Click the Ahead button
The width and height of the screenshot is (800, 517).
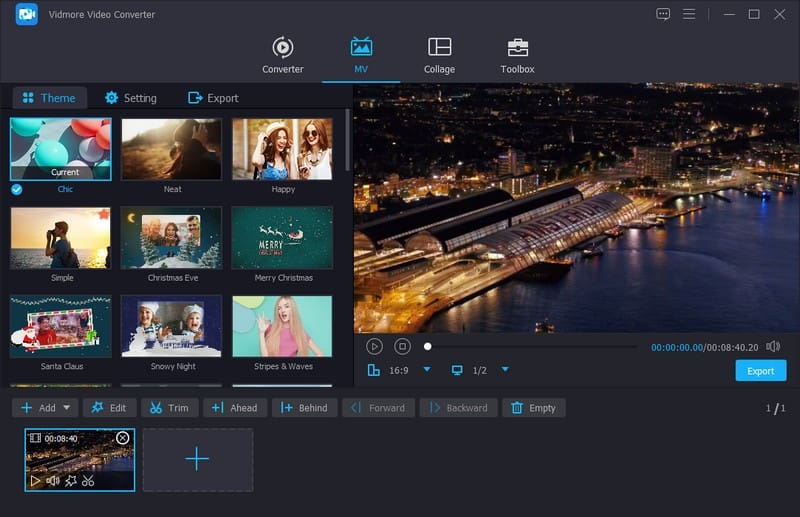pyautogui.click(x=235, y=408)
